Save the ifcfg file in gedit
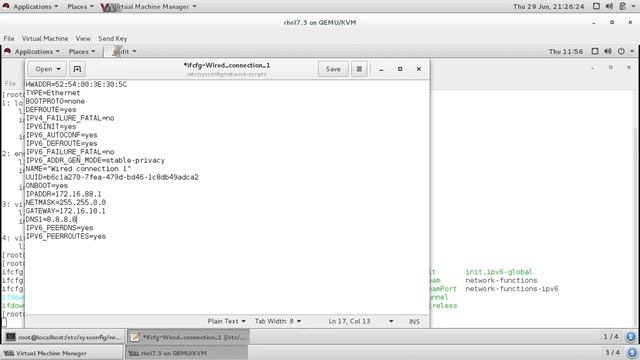This screenshot has width=640, height=360. (333, 69)
